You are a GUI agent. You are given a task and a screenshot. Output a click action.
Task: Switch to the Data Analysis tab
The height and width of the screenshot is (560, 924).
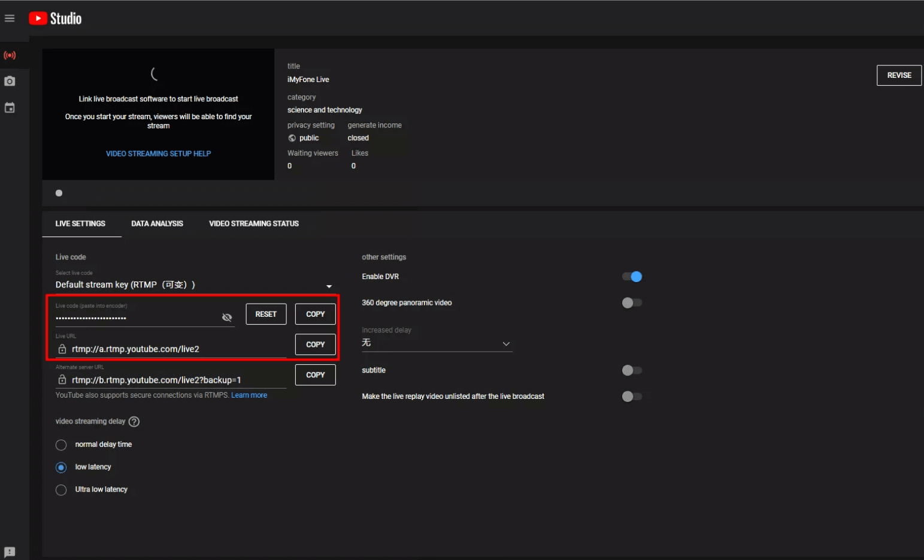pyautogui.click(x=157, y=224)
